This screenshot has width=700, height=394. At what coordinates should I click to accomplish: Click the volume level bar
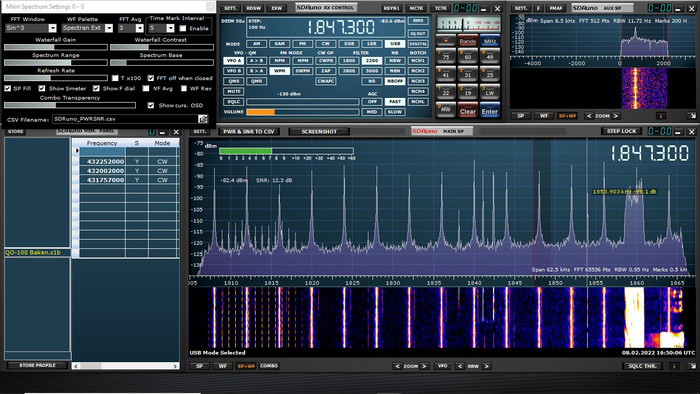click(x=303, y=112)
